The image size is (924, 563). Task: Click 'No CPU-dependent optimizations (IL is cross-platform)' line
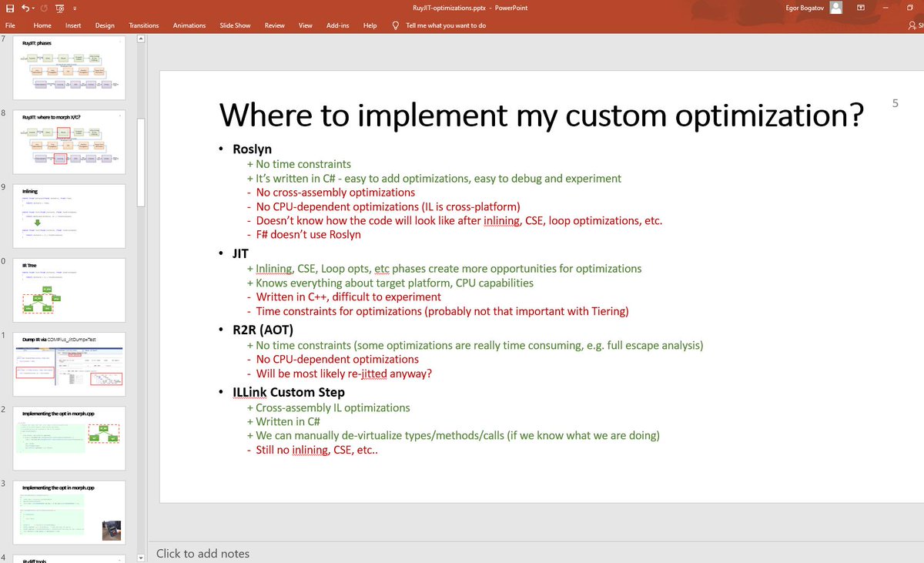[x=383, y=206]
